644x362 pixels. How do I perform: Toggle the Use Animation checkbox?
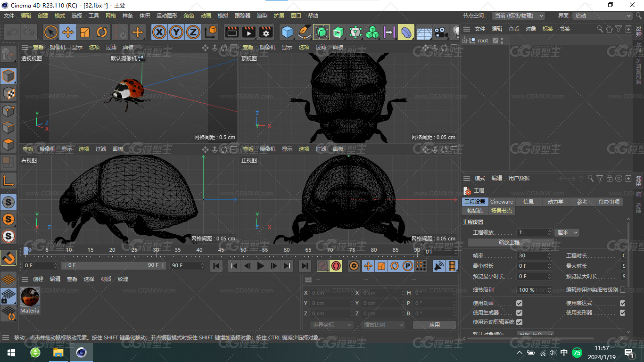[519, 303]
